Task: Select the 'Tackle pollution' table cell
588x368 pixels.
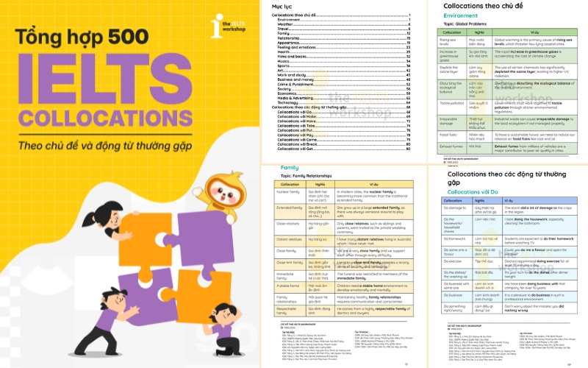Action: [452, 107]
